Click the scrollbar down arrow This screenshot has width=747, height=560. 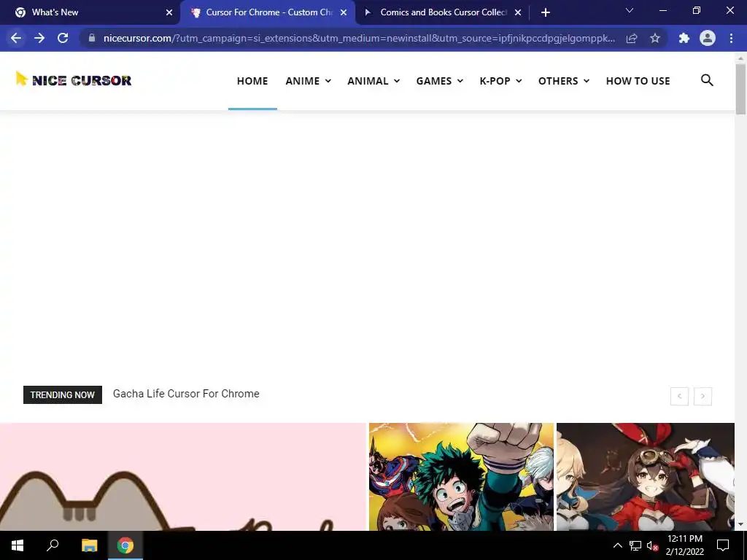click(x=740, y=525)
